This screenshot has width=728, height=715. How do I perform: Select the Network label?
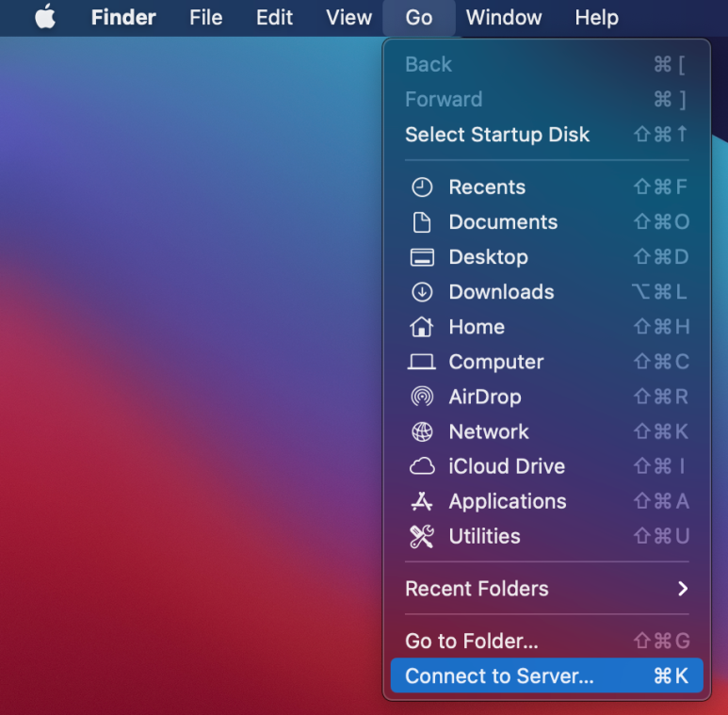click(x=489, y=431)
